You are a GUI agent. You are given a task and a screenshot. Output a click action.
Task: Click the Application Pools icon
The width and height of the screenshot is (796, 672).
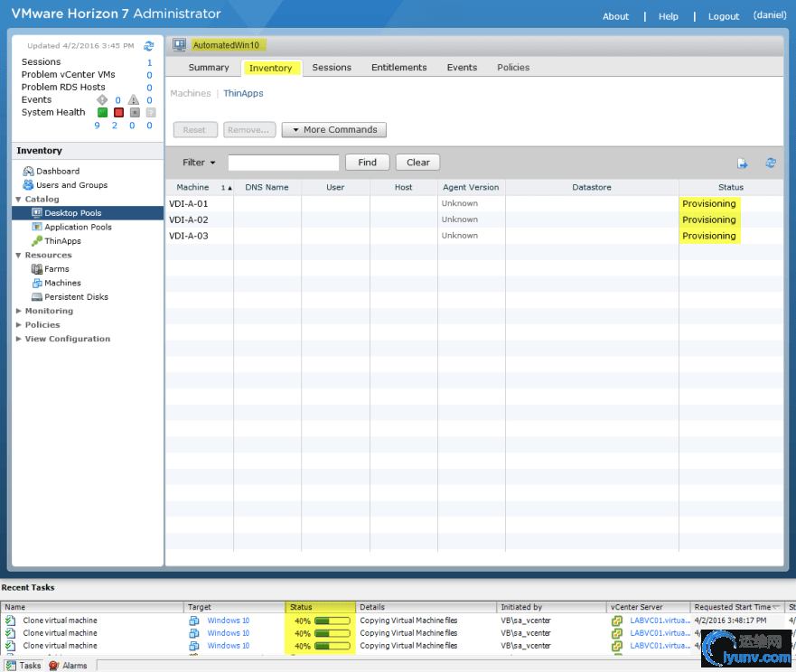coord(37,227)
